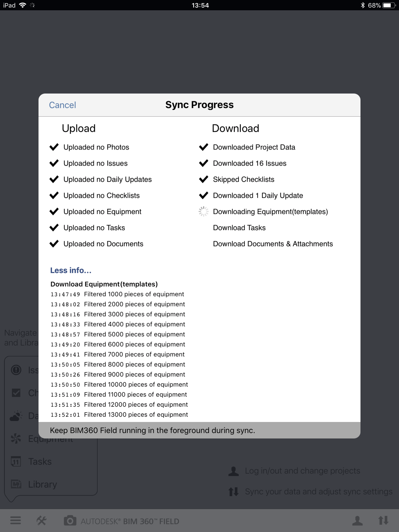Select the tools wrench icon
This screenshot has width=399, height=532.
click(x=41, y=521)
